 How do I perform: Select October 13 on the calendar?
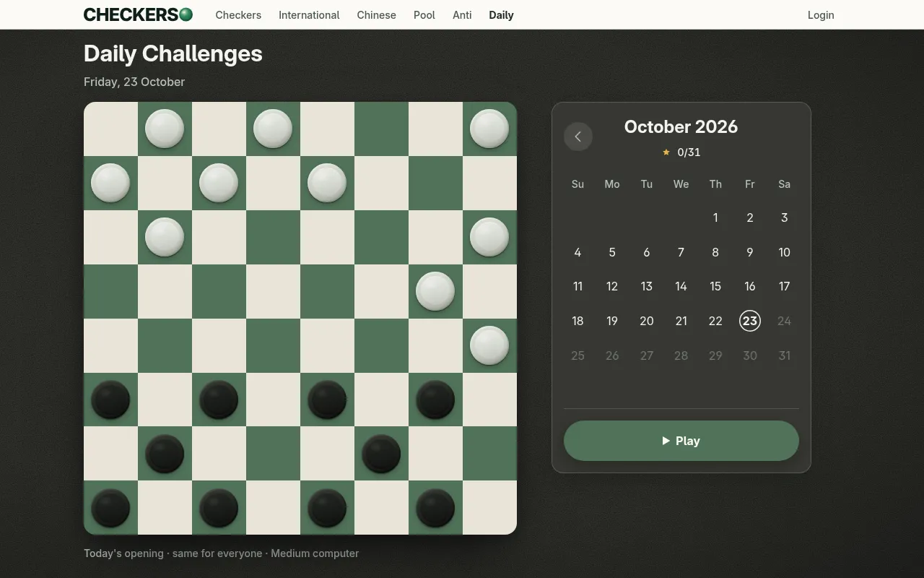point(647,286)
